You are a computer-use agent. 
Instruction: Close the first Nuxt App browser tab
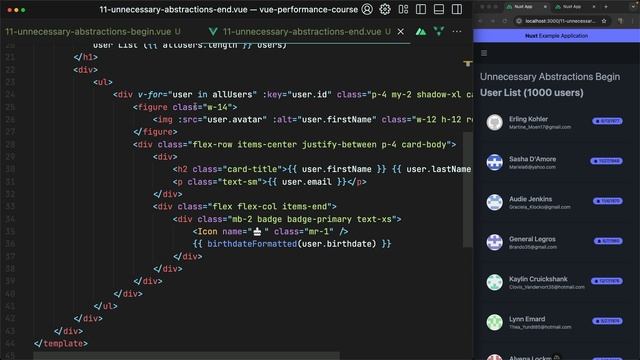[545, 7]
